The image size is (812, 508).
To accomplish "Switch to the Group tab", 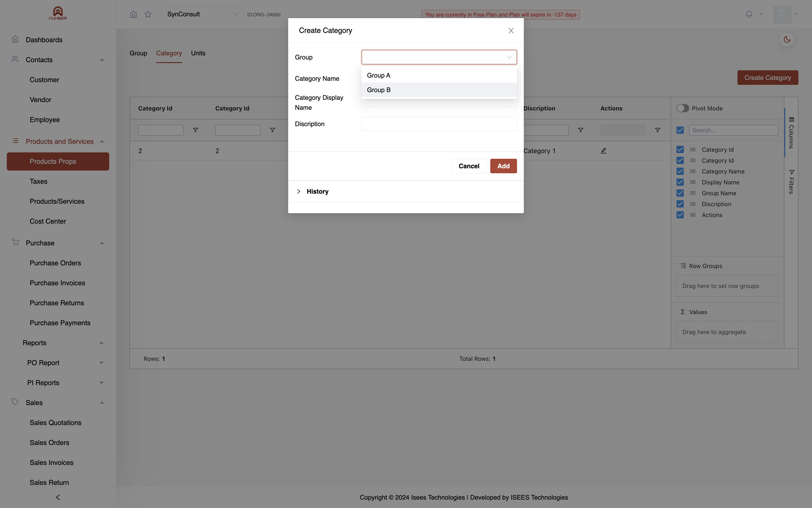I will 138,53.
